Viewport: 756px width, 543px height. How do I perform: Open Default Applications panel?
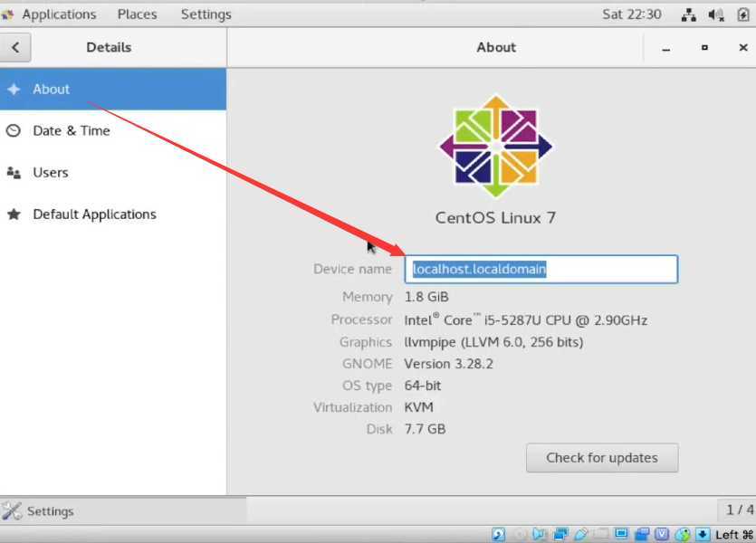coord(113,214)
